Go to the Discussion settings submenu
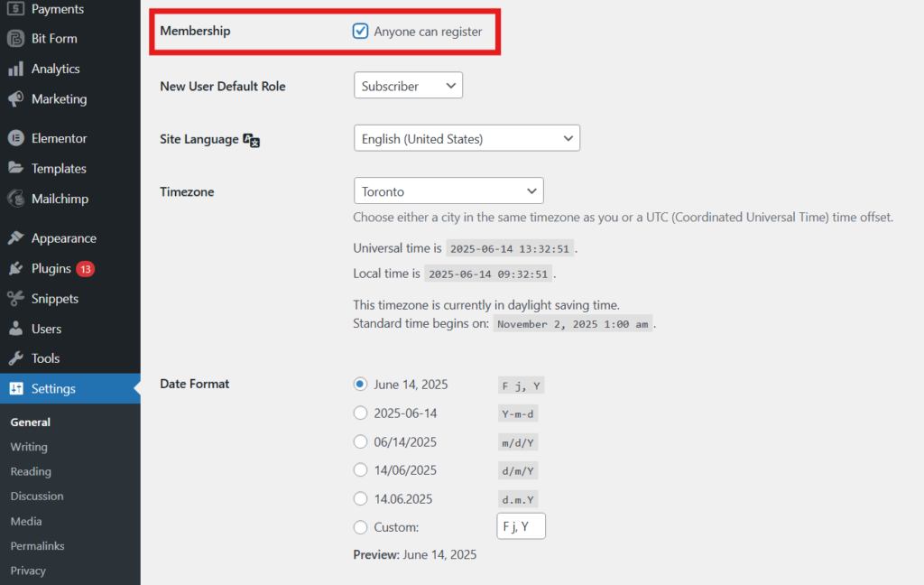 coord(37,497)
